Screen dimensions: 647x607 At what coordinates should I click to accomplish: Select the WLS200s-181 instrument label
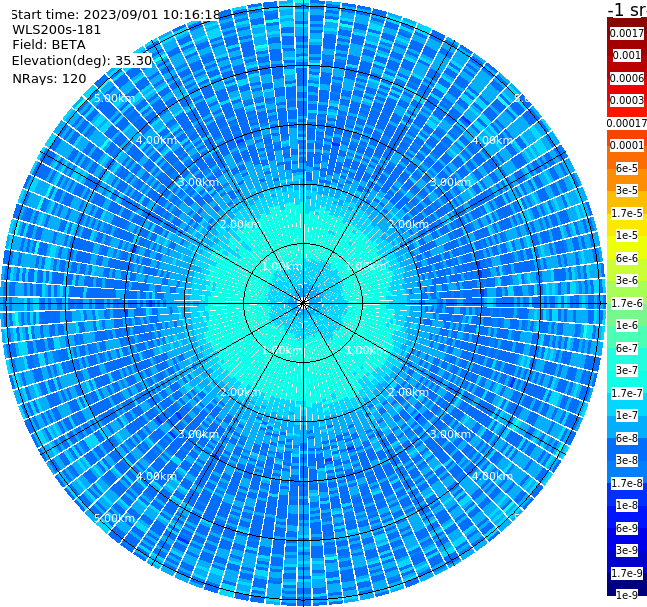pyautogui.click(x=57, y=30)
